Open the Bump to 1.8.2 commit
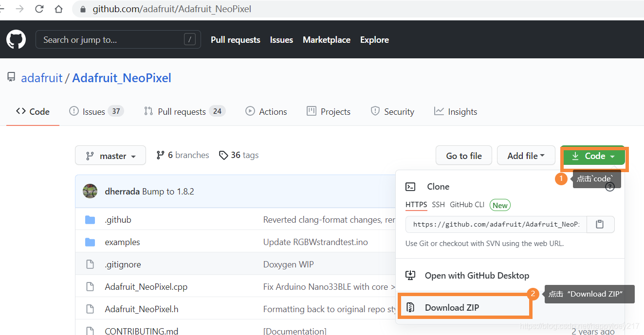Image resolution: width=644 pixels, height=335 pixels. [x=168, y=191]
